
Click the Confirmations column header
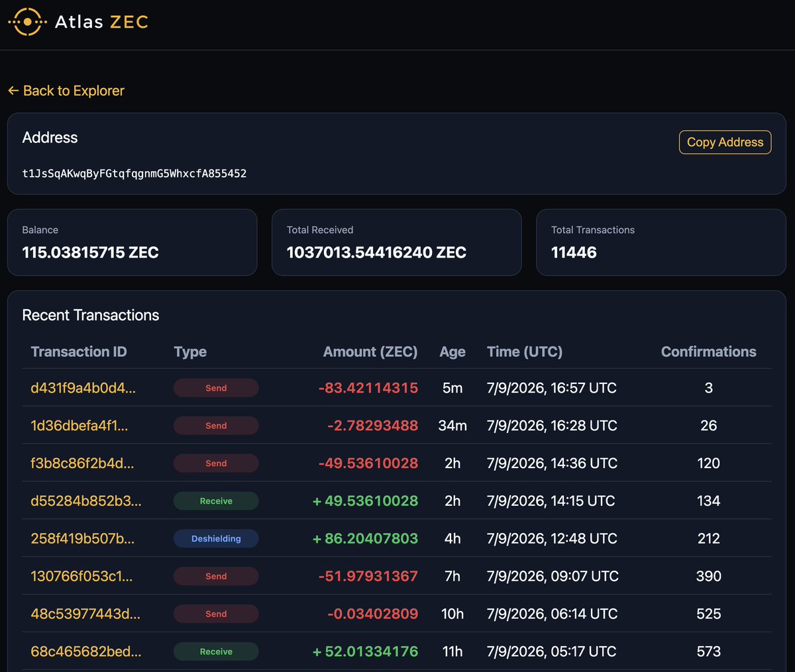708,352
